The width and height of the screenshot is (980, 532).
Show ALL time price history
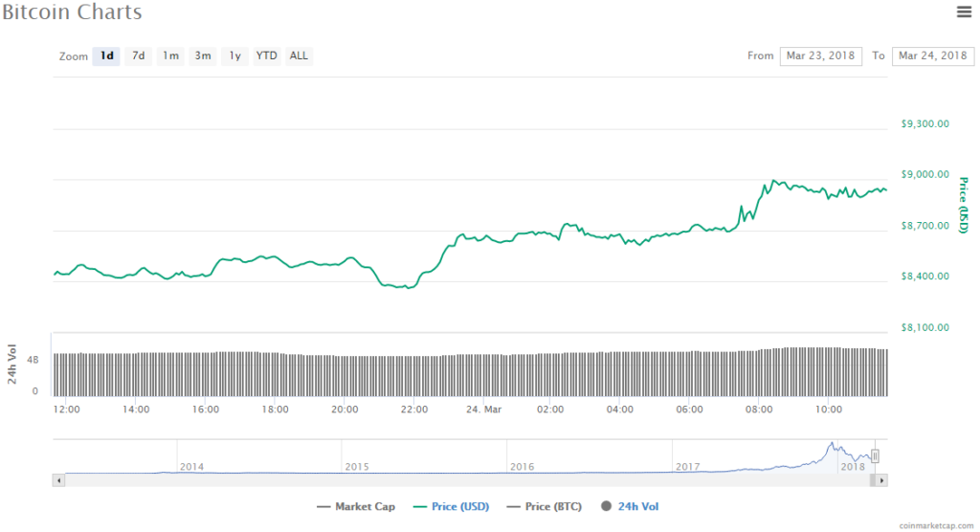point(300,56)
